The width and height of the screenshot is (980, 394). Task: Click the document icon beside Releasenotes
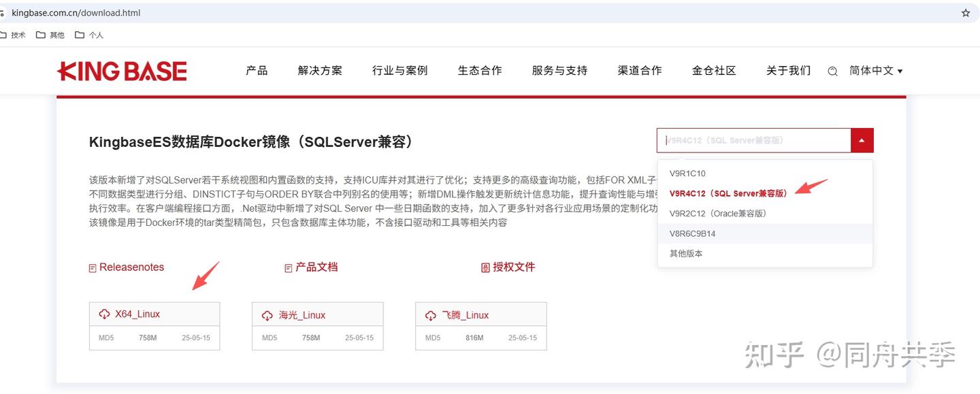coord(93,267)
